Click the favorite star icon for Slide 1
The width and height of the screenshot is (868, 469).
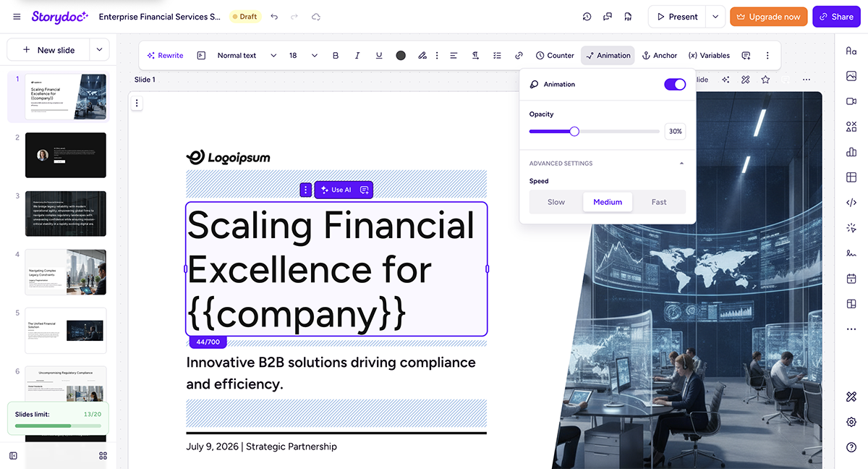point(765,80)
